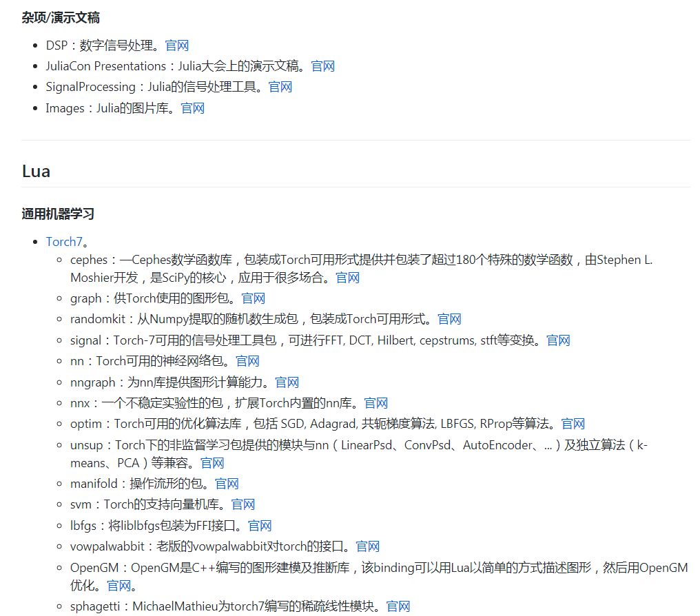The height and width of the screenshot is (616, 700).
Task: Click the text "JuliaCon Presentations"
Action: 106,66
